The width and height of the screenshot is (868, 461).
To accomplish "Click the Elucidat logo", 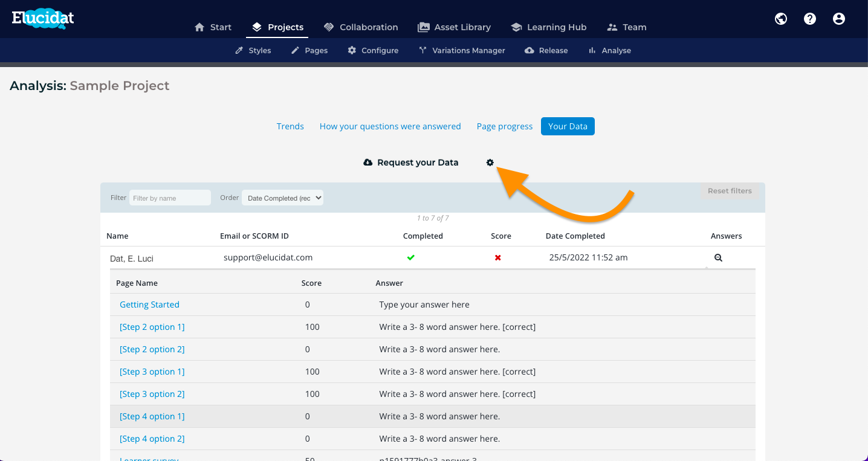I will [43, 20].
